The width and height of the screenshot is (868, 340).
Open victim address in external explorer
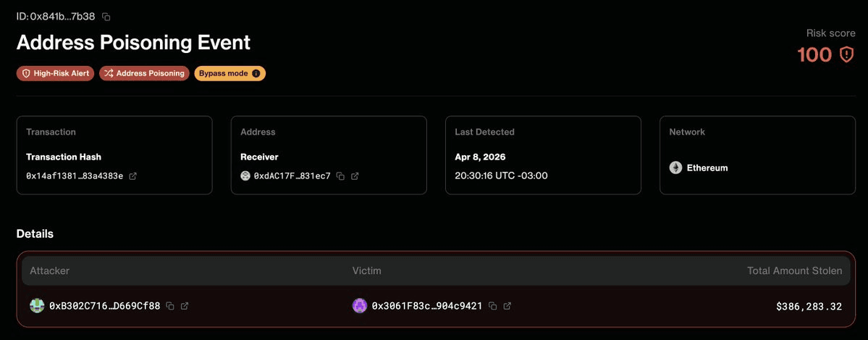(507, 306)
